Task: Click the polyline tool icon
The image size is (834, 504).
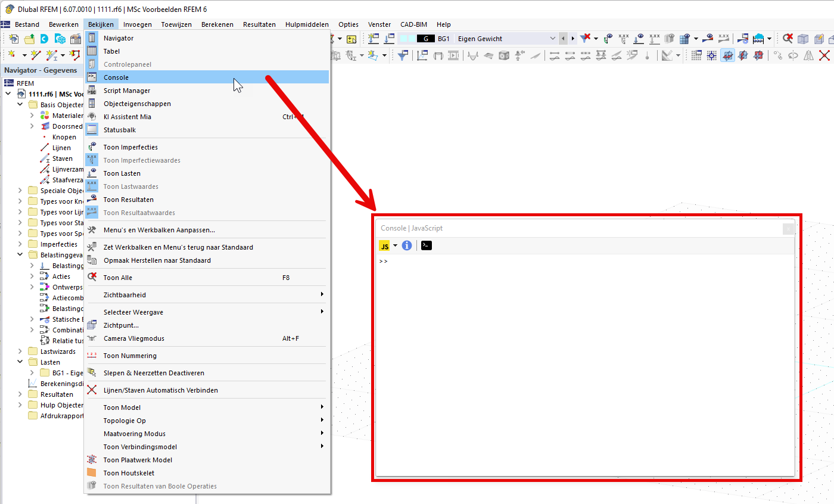Action: point(75,55)
